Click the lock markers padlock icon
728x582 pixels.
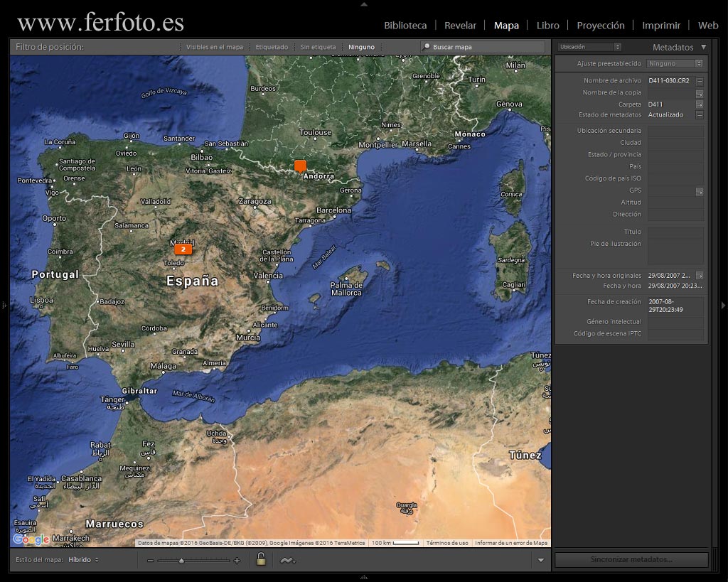pyautogui.click(x=261, y=559)
